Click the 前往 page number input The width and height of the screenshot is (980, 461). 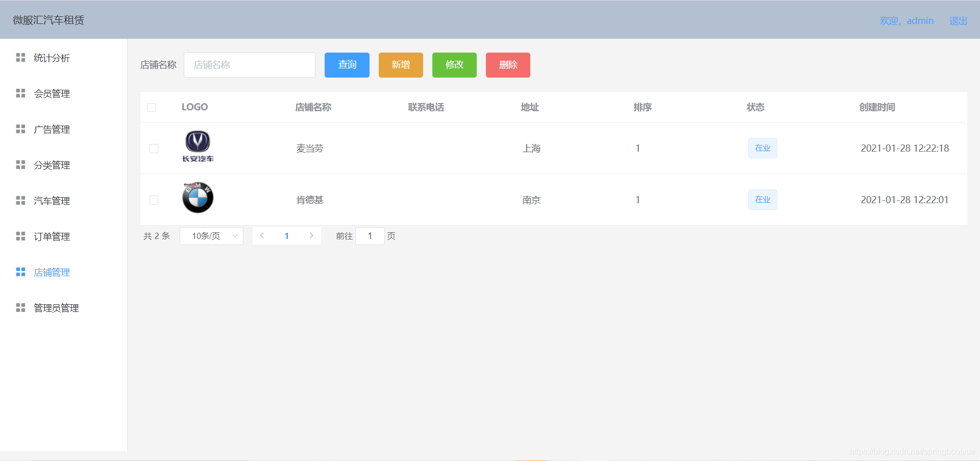click(x=370, y=236)
